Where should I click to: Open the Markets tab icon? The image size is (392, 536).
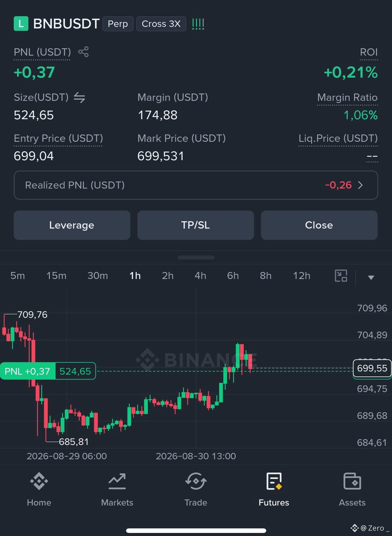point(117,481)
